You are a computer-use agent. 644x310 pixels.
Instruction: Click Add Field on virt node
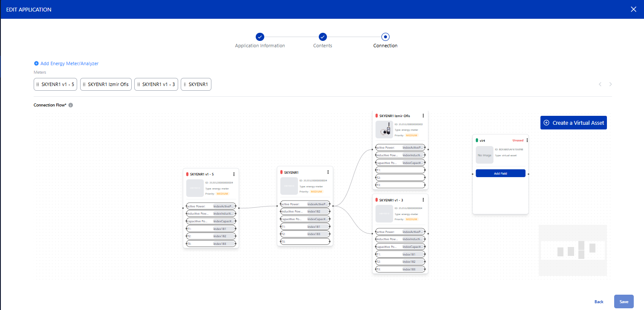pyautogui.click(x=500, y=173)
